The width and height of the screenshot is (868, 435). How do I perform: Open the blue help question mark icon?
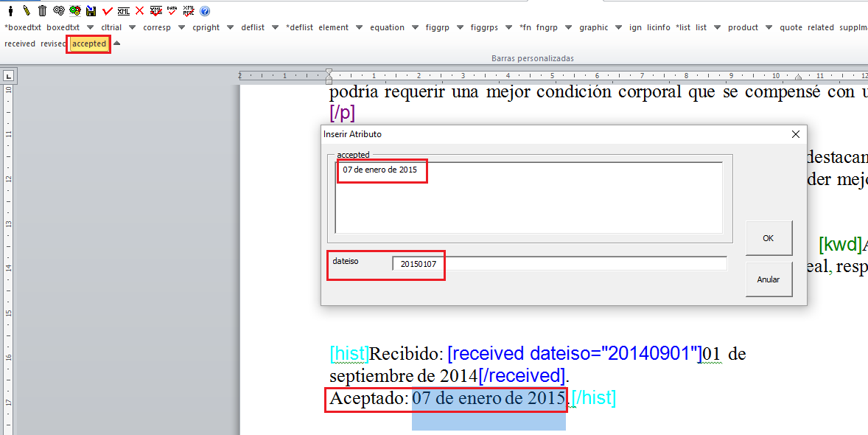(205, 11)
